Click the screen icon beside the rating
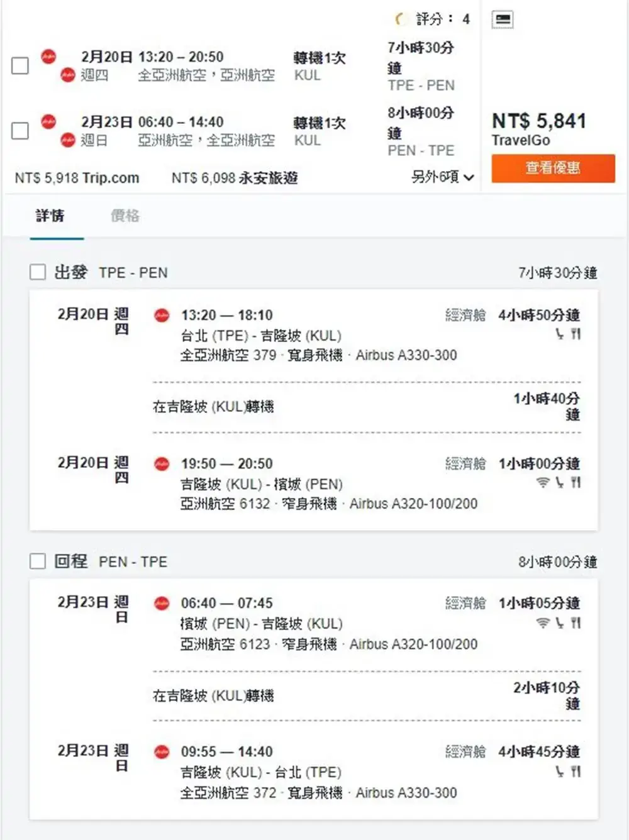 (x=502, y=19)
